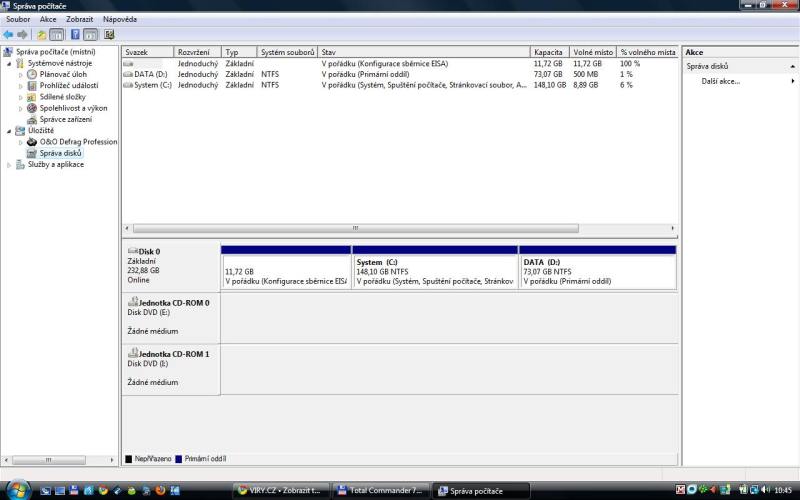Sort volumes by Kapacita column header
Screen dimensions: 800x500
(549, 52)
